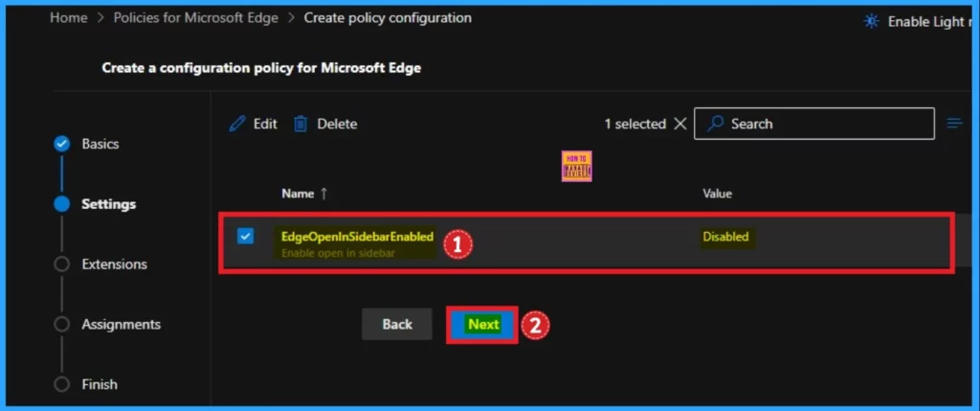This screenshot has height=411, width=980.
Task: Click the Basics completed checkmark circle
Action: (62, 144)
